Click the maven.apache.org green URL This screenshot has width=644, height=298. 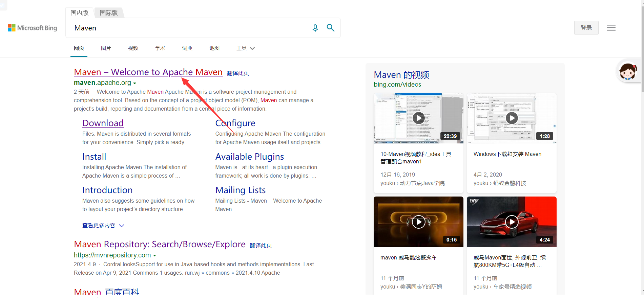tap(102, 83)
